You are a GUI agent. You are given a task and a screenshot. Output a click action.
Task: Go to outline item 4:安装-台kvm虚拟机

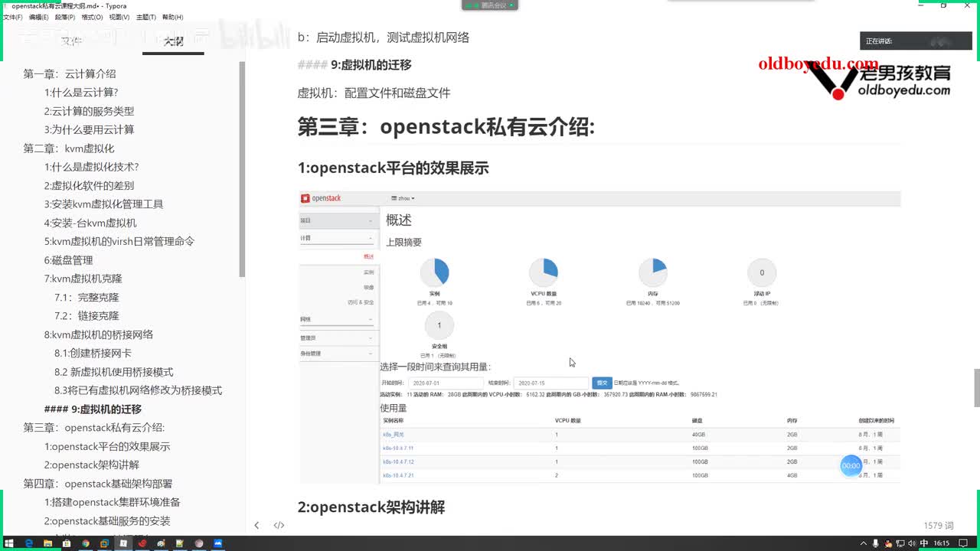click(x=90, y=223)
